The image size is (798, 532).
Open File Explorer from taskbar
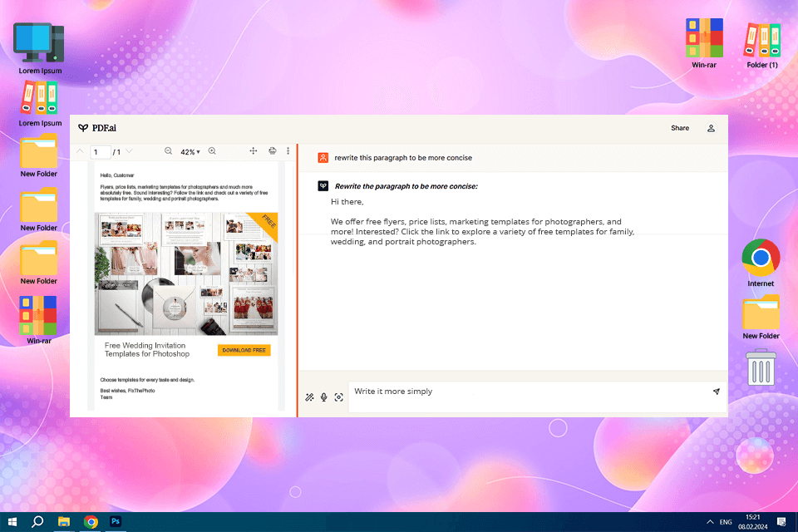64,522
